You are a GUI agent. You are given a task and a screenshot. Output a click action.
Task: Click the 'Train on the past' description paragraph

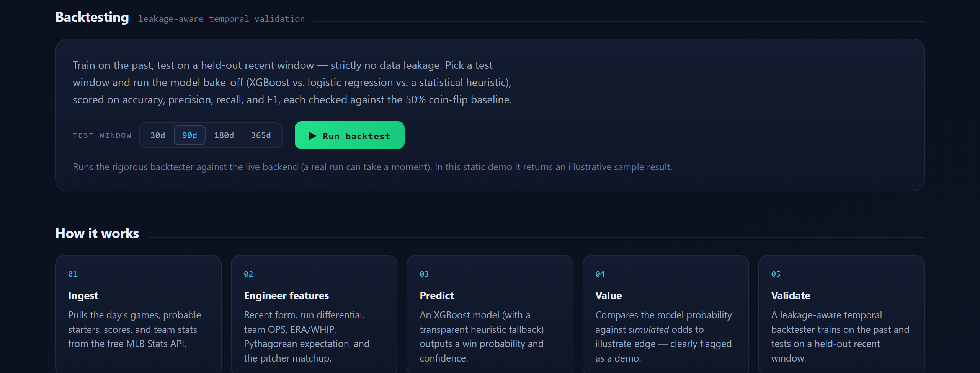tap(292, 83)
